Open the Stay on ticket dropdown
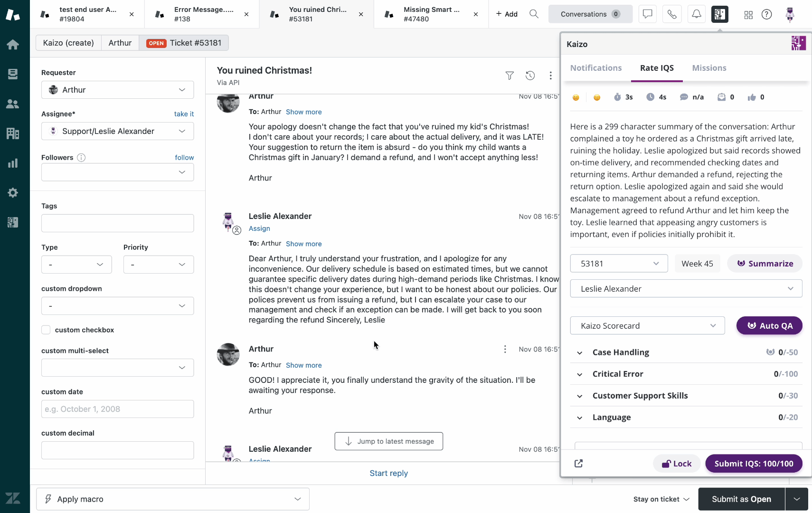The height and width of the screenshot is (513, 812). click(x=661, y=499)
